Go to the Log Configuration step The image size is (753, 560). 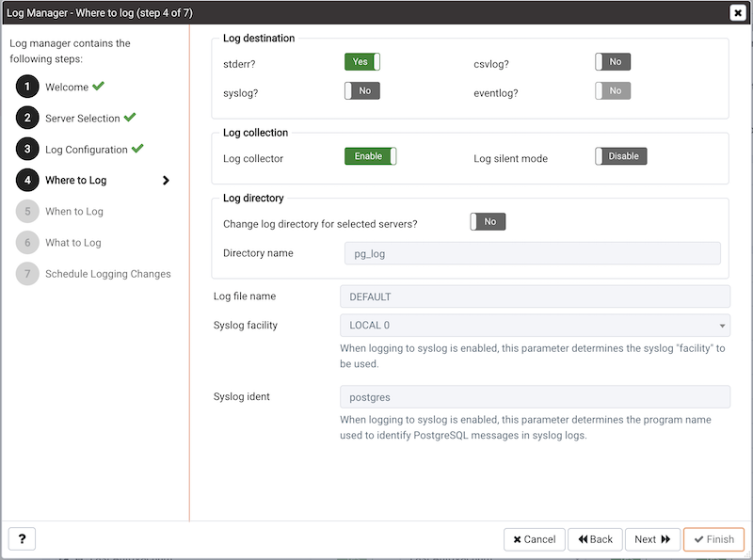87,150
